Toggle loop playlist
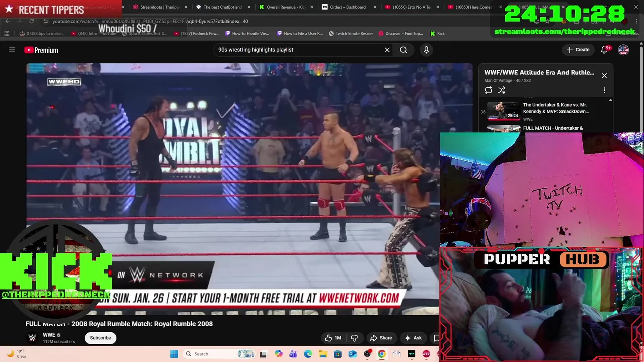Image resolution: width=644 pixels, height=362 pixels. pos(488,90)
